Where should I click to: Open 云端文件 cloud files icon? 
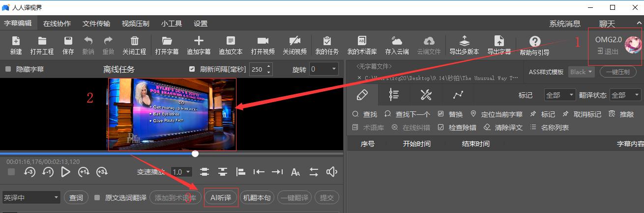(429, 45)
